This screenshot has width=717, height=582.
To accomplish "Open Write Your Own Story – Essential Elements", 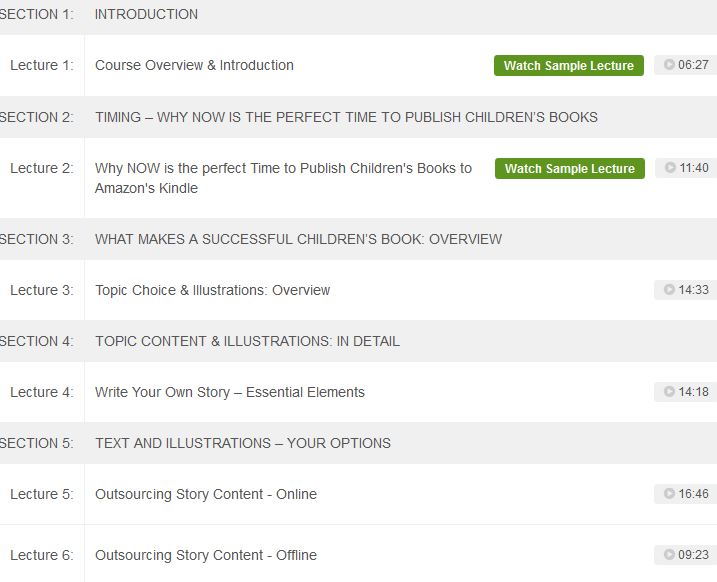I will (230, 392).
